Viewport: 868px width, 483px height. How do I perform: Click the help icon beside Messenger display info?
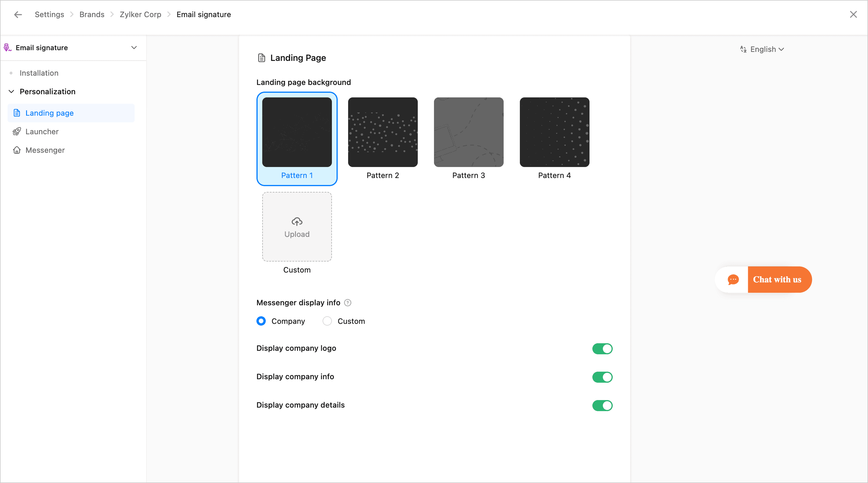click(x=347, y=302)
